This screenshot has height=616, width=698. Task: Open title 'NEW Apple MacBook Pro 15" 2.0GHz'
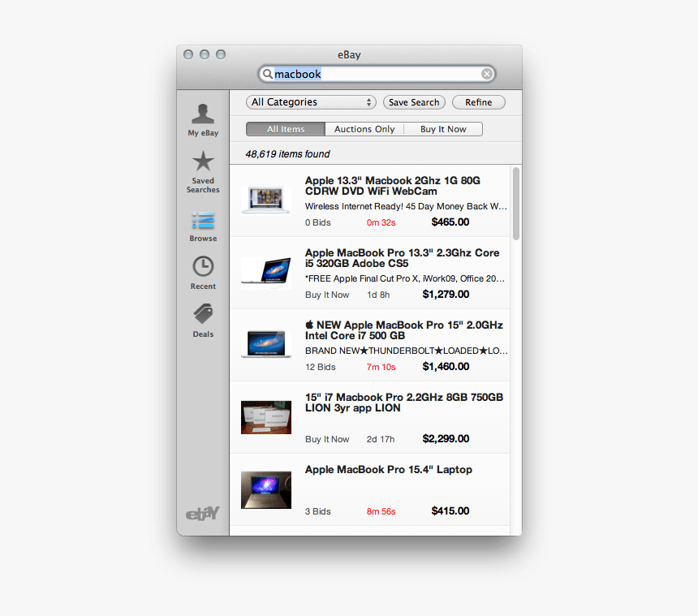(x=404, y=325)
